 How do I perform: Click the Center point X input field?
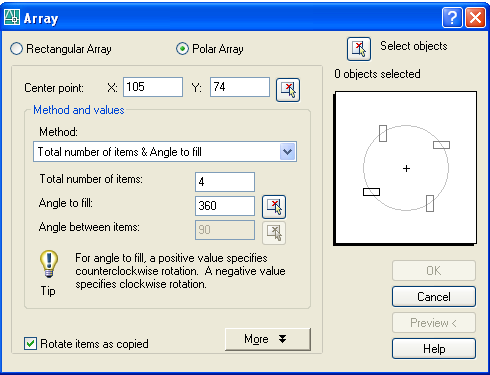tap(153, 87)
